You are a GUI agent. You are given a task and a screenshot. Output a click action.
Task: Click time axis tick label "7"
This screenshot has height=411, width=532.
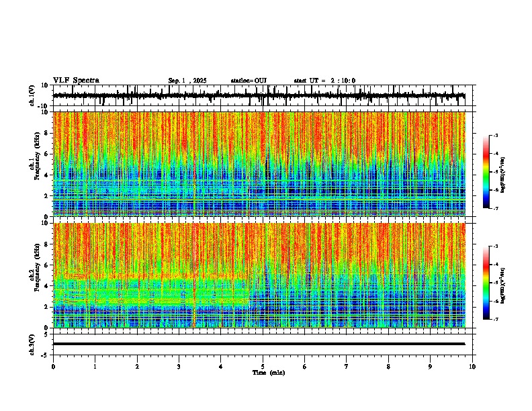pyautogui.click(x=347, y=367)
